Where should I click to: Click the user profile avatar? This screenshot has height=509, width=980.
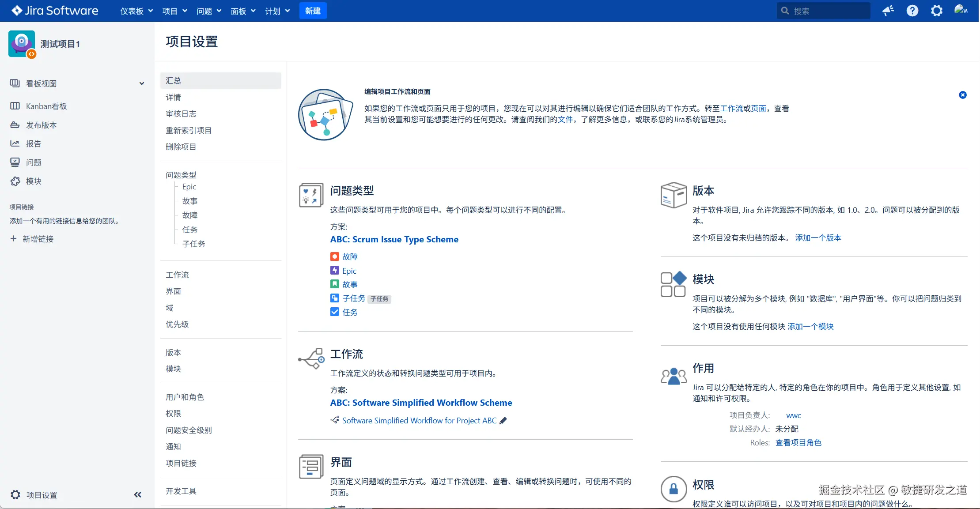960,10
